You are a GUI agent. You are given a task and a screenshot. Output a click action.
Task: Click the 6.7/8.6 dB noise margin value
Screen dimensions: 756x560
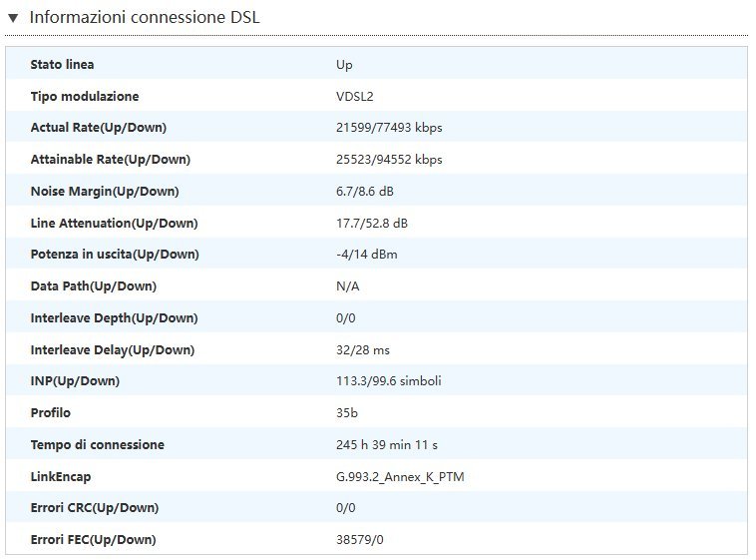click(x=368, y=192)
